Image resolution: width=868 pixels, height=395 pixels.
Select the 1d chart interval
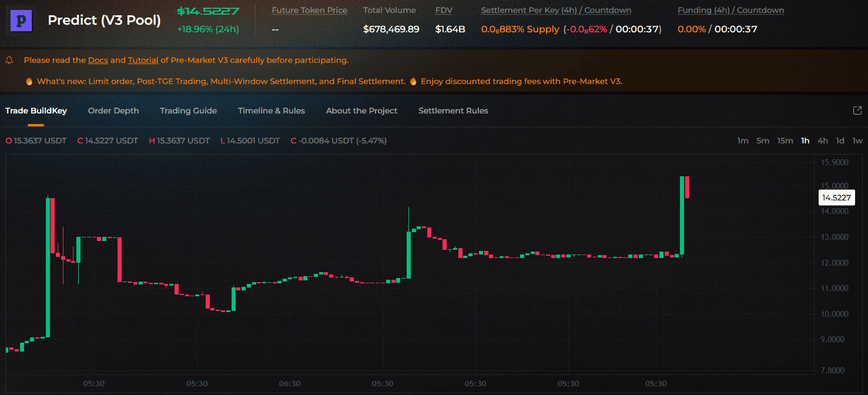(x=840, y=140)
